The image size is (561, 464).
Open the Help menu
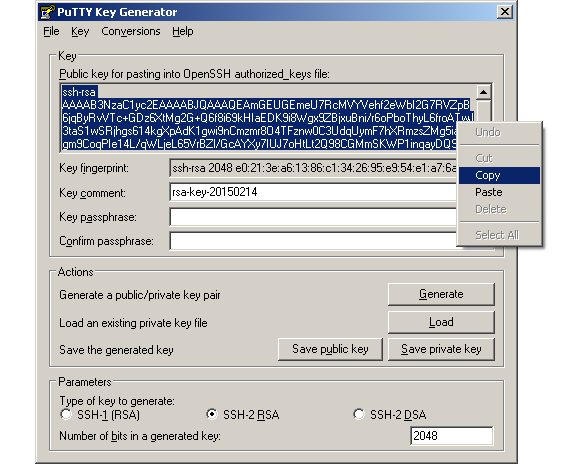(x=182, y=31)
